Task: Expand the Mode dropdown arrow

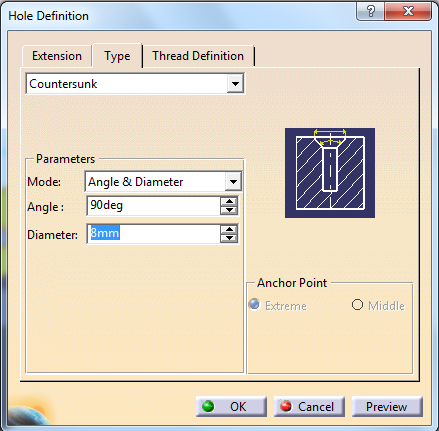Action: [x=233, y=182]
